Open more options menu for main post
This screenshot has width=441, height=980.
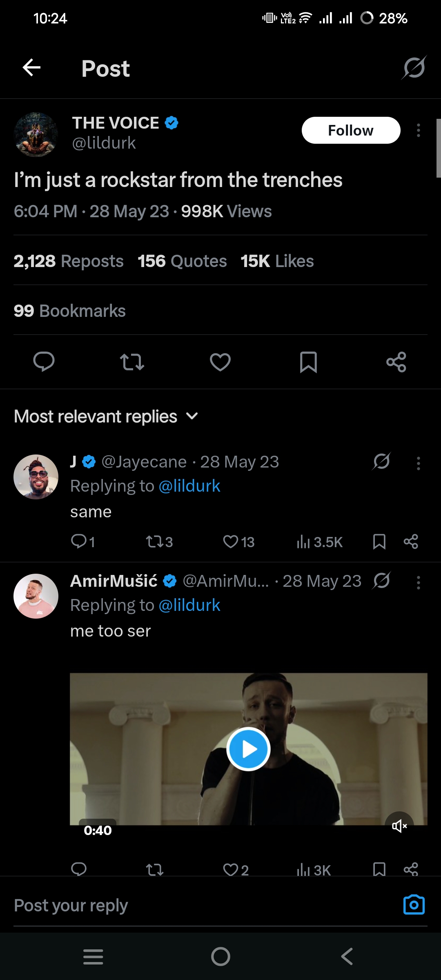point(418,131)
